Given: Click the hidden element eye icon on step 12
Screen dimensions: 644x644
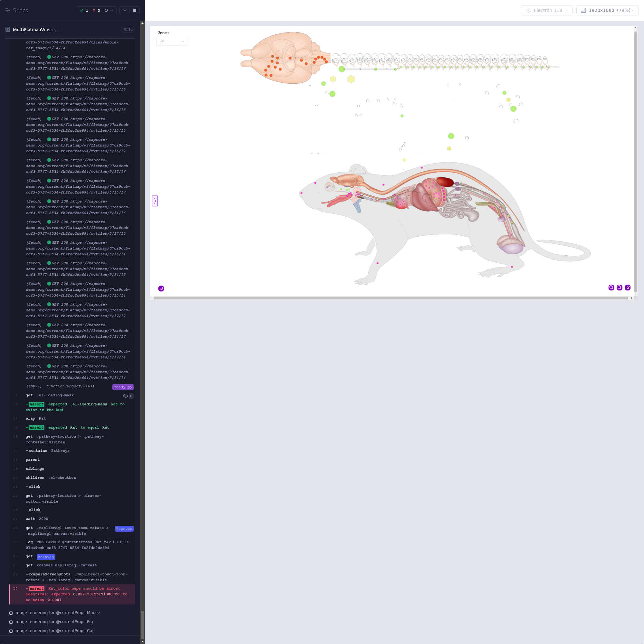Looking at the screenshot, I should [x=125, y=396].
